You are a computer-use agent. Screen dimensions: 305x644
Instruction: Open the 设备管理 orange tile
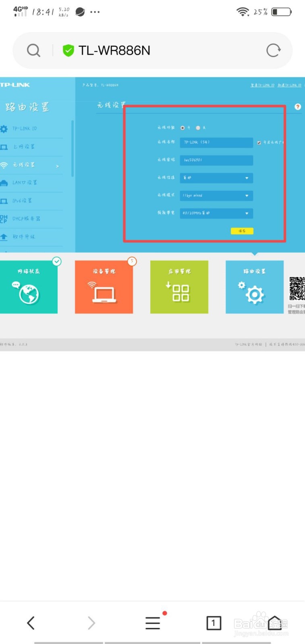104,287
